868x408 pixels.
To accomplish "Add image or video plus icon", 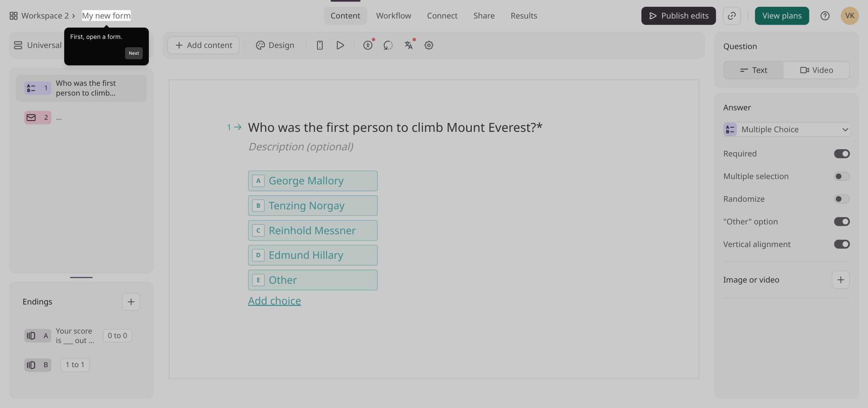I will coord(840,280).
